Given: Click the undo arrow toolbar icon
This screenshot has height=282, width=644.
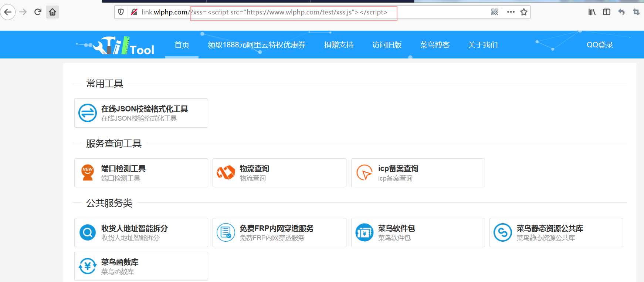Looking at the screenshot, I should 621,12.
